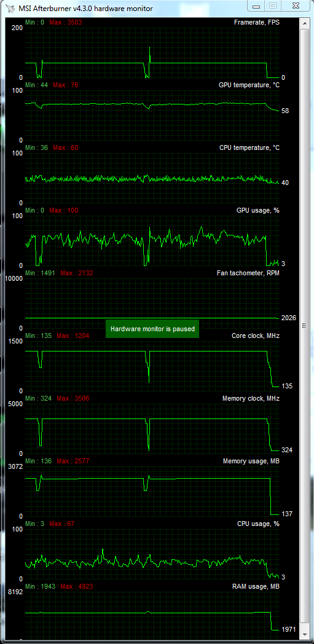Click current CPU temperature value 40
The image size is (314, 644).
[285, 183]
